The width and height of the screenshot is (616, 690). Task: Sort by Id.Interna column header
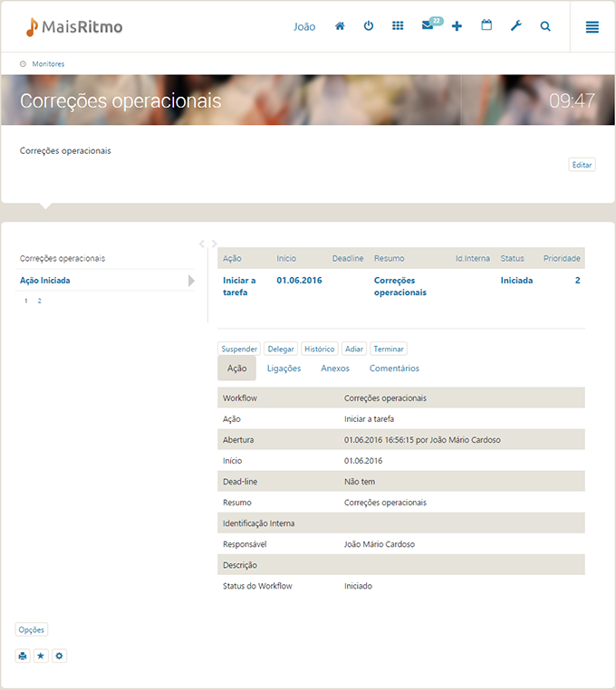[473, 258]
